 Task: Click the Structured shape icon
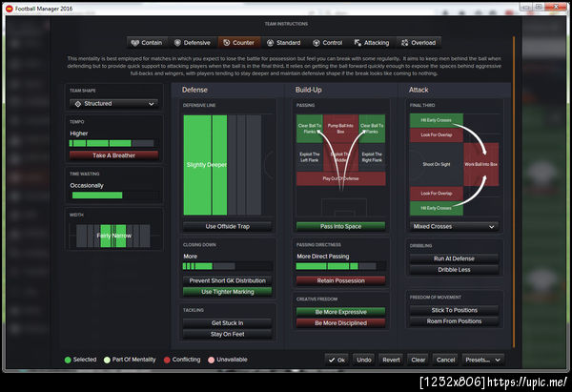(x=78, y=104)
